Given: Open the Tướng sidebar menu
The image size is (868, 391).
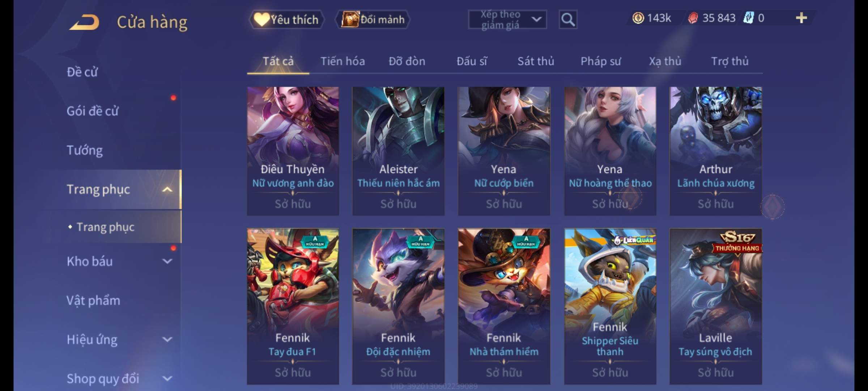Looking at the screenshot, I should 85,150.
